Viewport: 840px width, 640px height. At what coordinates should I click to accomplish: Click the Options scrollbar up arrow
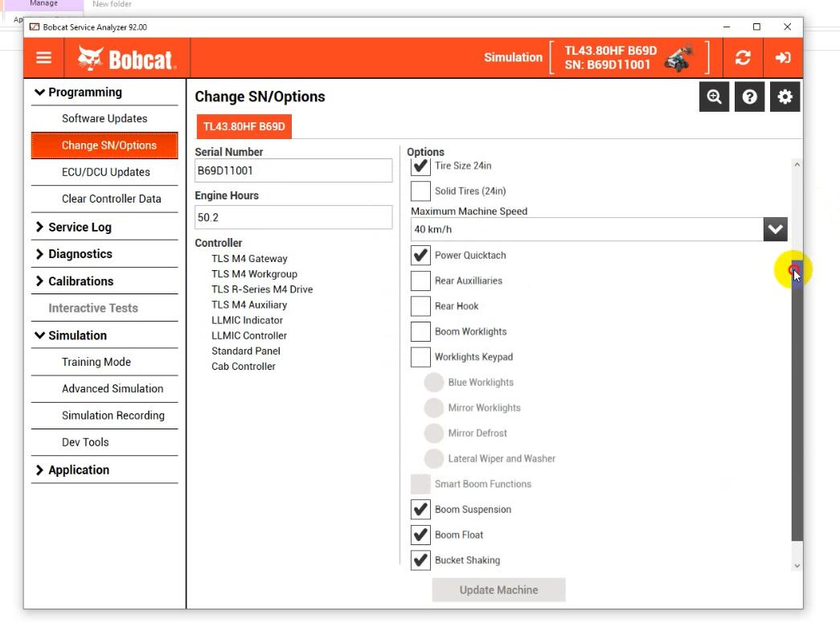tap(797, 165)
